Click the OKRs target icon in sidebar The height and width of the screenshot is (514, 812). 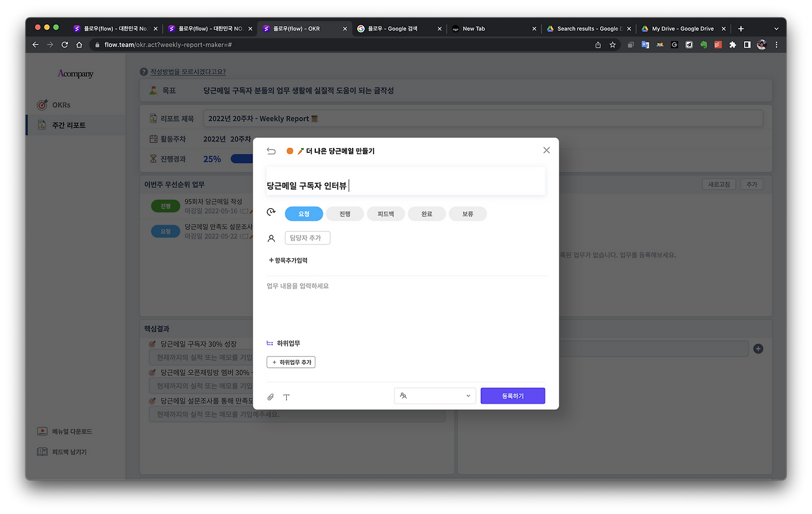pos(42,105)
